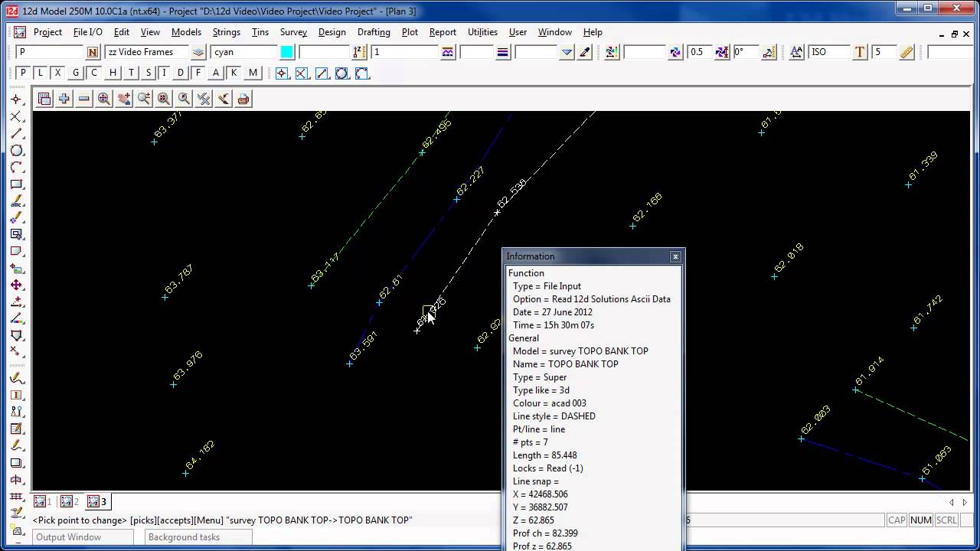Click the angle field showing 0°
This screenshot has height=551, width=980.
[745, 52]
